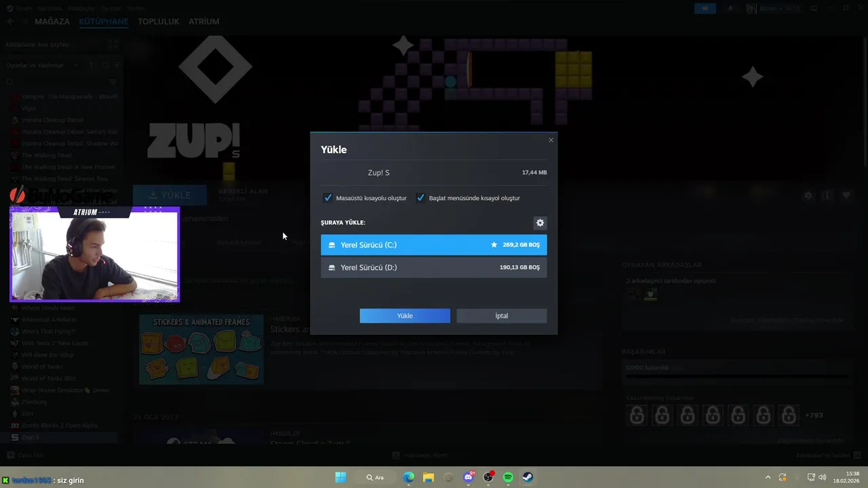Favorite Zup! S with heart icon
The height and width of the screenshot is (488, 868).
pos(846,195)
